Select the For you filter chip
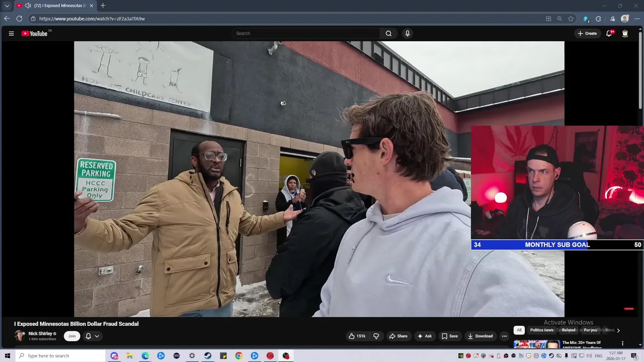644x362 pixels. click(591, 330)
